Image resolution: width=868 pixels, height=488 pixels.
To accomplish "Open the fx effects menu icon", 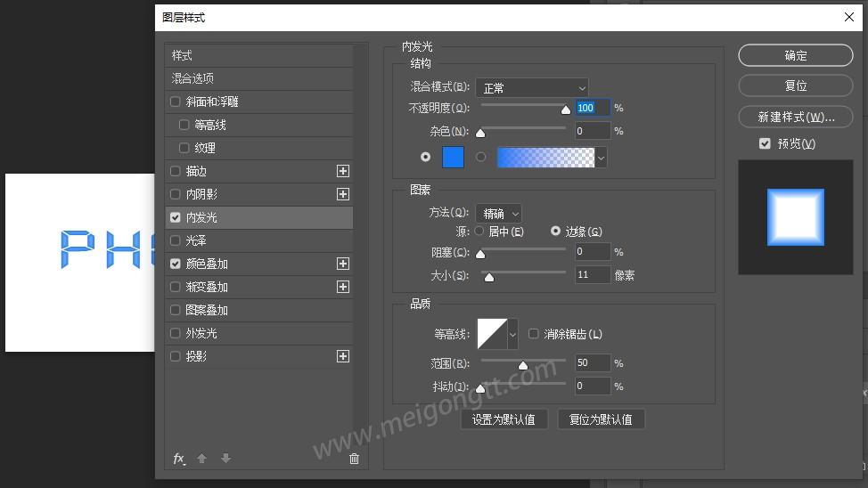I will coord(179,458).
